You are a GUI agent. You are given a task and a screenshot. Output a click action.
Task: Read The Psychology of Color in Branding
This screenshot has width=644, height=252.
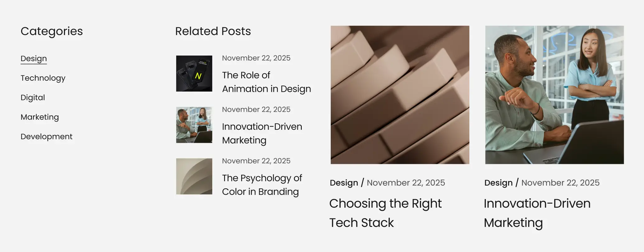(x=262, y=185)
